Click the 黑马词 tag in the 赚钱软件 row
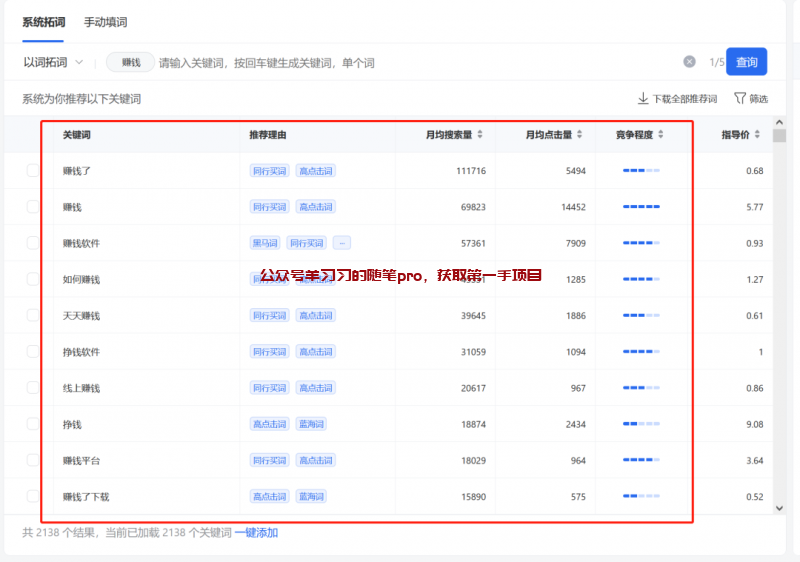 tap(265, 243)
